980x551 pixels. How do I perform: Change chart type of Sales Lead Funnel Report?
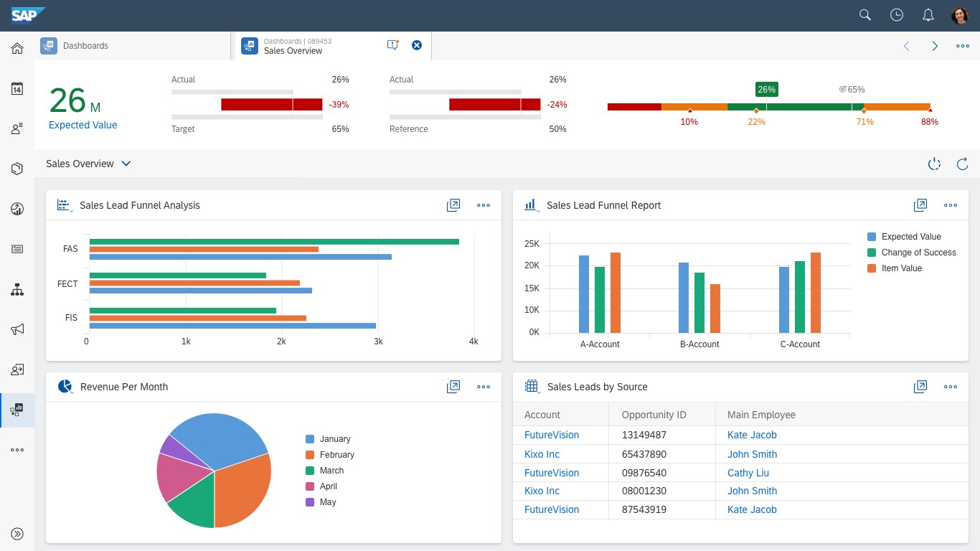(x=532, y=205)
